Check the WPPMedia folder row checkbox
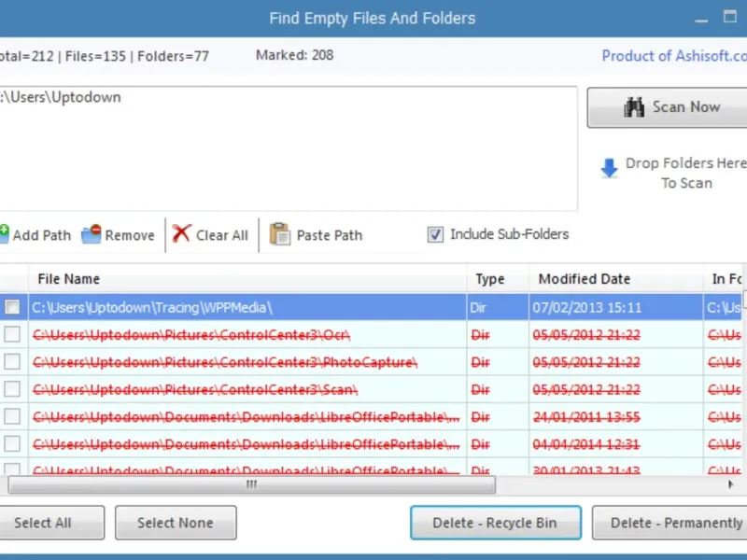 (13, 307)
